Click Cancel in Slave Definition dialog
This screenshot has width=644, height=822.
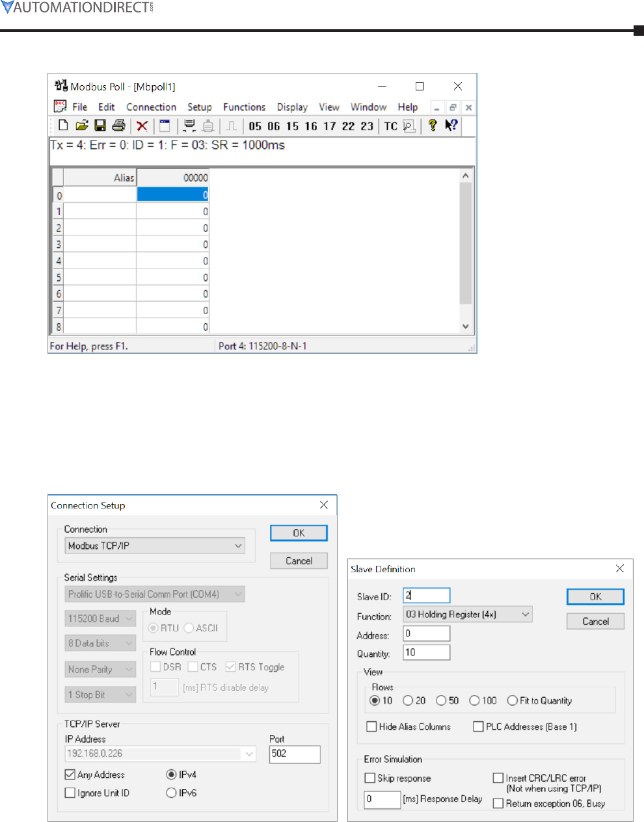[x=595, y=621]
